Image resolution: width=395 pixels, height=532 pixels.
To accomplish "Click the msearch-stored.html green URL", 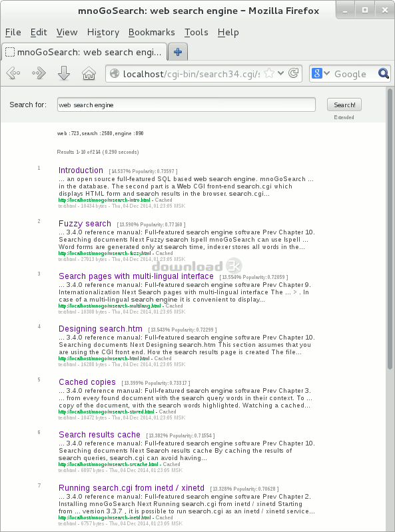I will tap(106, 411).
